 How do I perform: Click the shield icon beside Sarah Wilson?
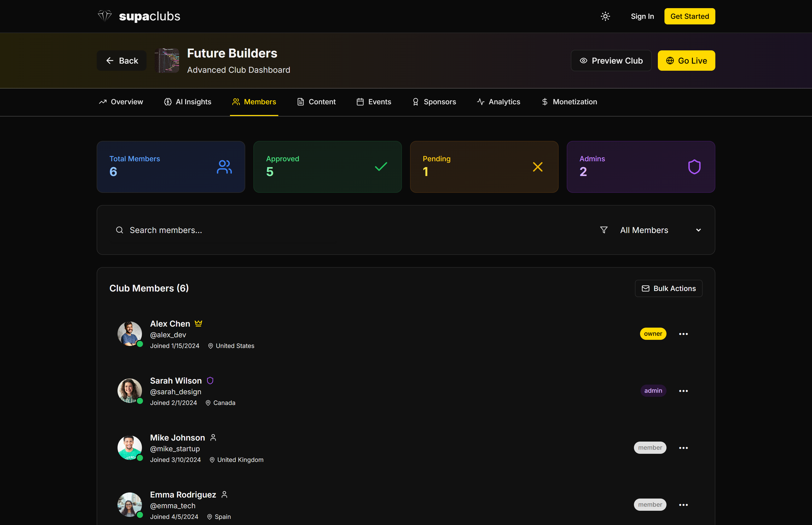pos(210,381)
